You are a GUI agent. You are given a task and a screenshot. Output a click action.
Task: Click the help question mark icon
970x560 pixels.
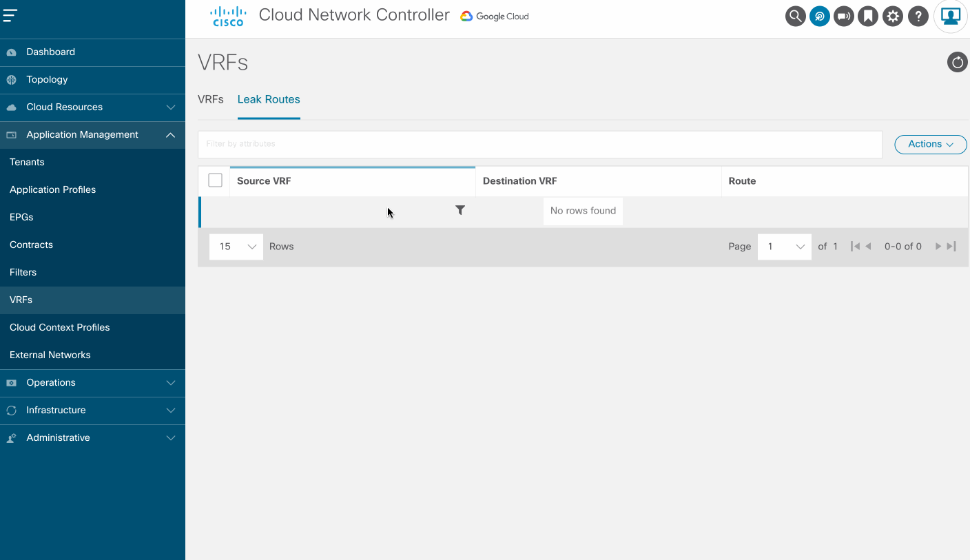tap(918, 17)
